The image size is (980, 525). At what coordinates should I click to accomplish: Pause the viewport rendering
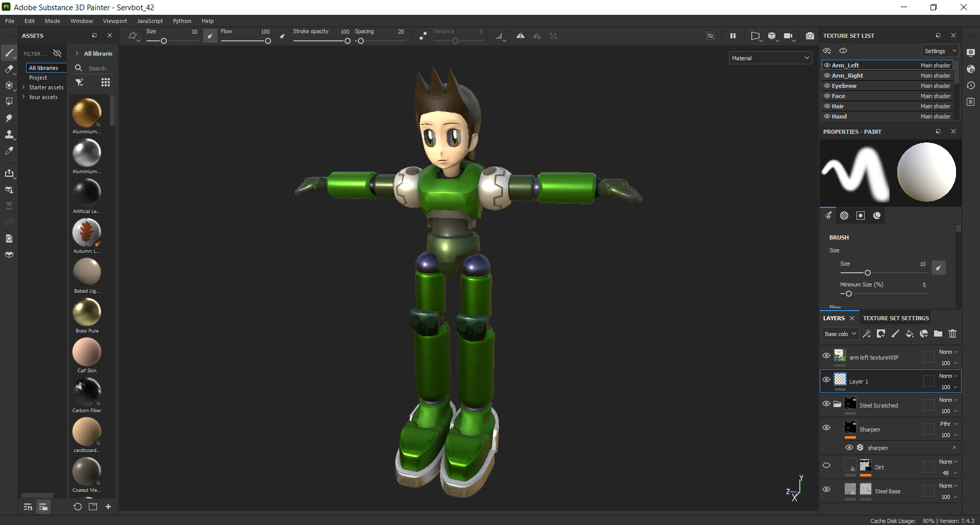pos(733,36)
